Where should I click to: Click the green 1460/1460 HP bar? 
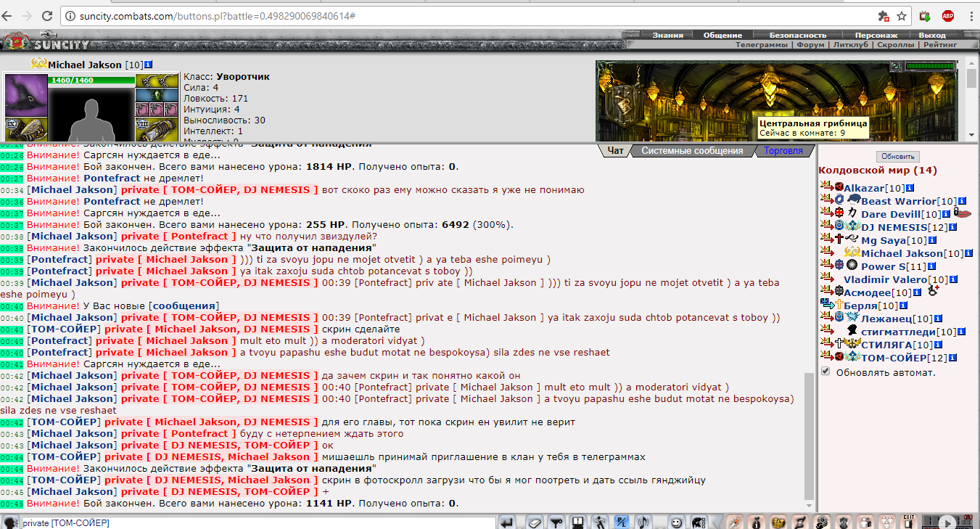click(x=91, y=80)
